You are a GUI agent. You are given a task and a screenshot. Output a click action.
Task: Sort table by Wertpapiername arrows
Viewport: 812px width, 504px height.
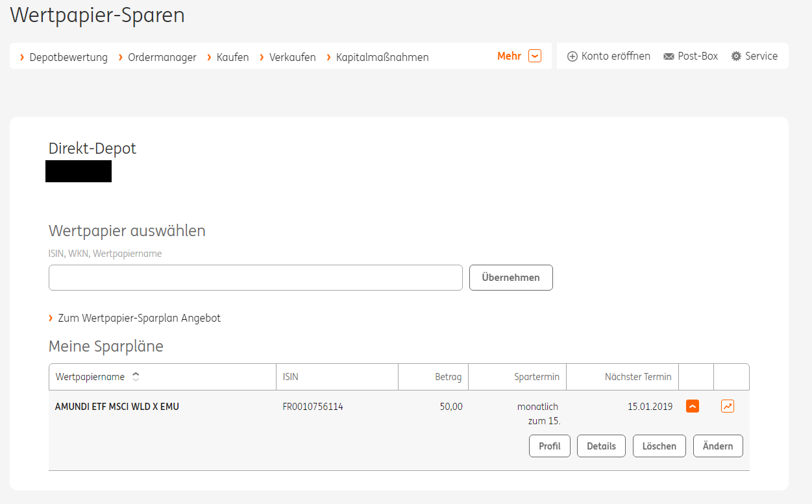[x=136, y=376]
